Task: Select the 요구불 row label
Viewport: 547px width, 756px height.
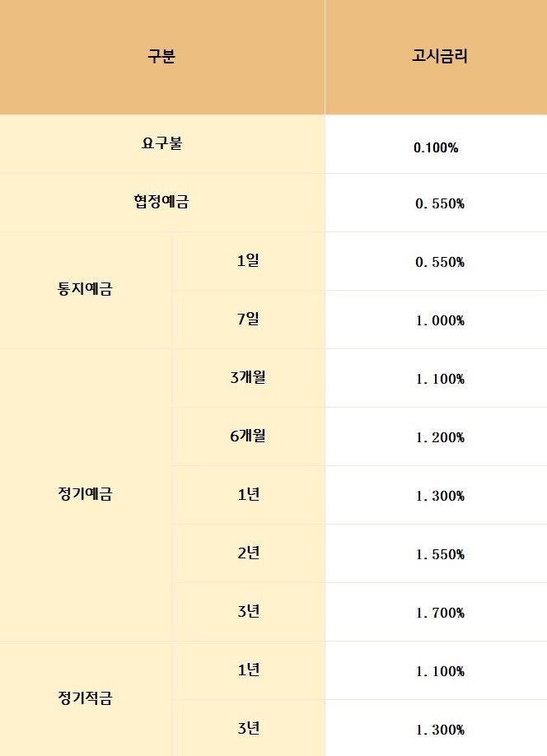Action: [x=161, y=143]
